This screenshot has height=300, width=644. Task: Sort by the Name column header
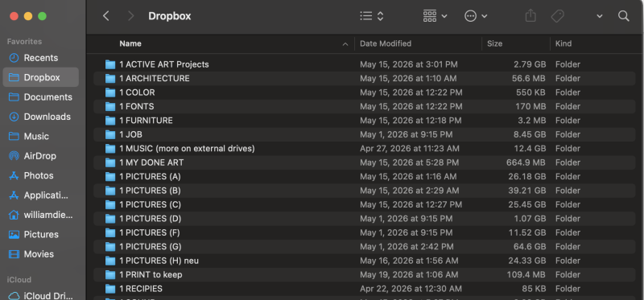pos(130,43)
